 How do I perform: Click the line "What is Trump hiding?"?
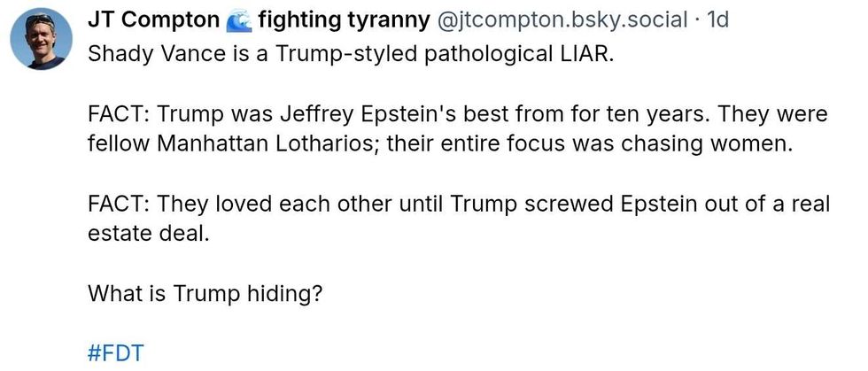point(205,292)
